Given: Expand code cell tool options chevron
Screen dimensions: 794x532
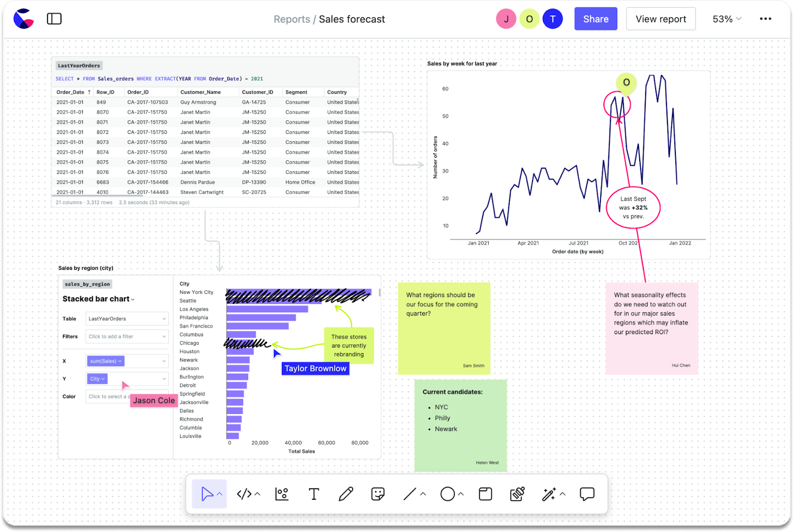Looking at the screenshot, I should (x=258, y=494).
